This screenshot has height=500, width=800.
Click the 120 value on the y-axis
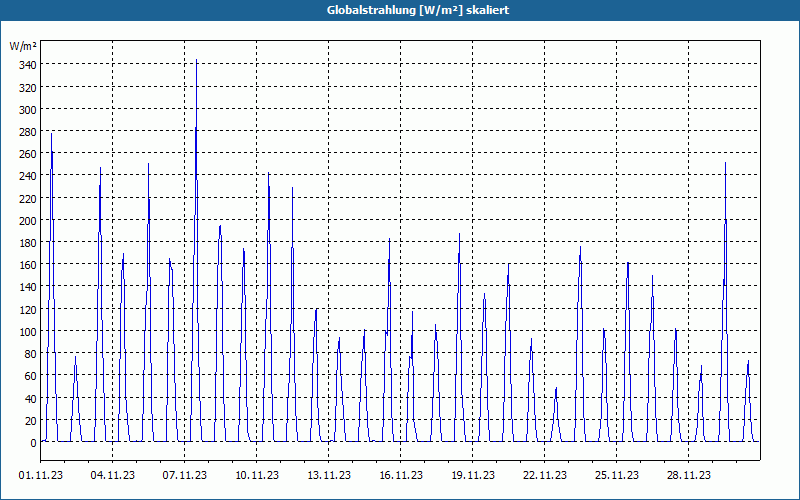[28, 310]
